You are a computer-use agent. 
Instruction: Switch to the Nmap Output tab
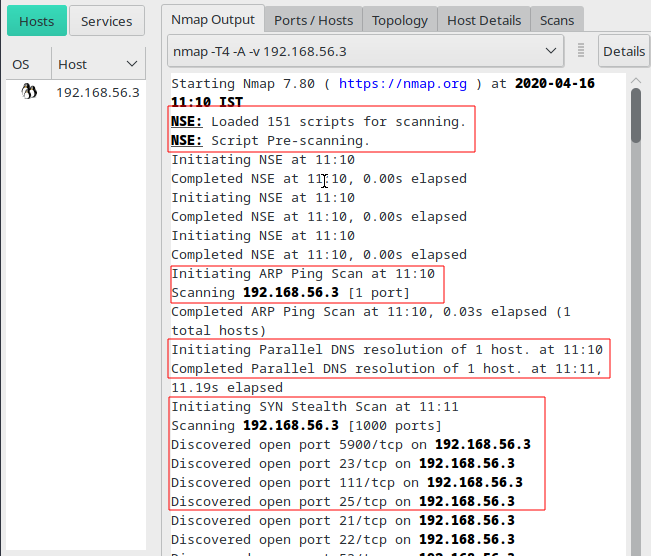(x=213, y=20)
